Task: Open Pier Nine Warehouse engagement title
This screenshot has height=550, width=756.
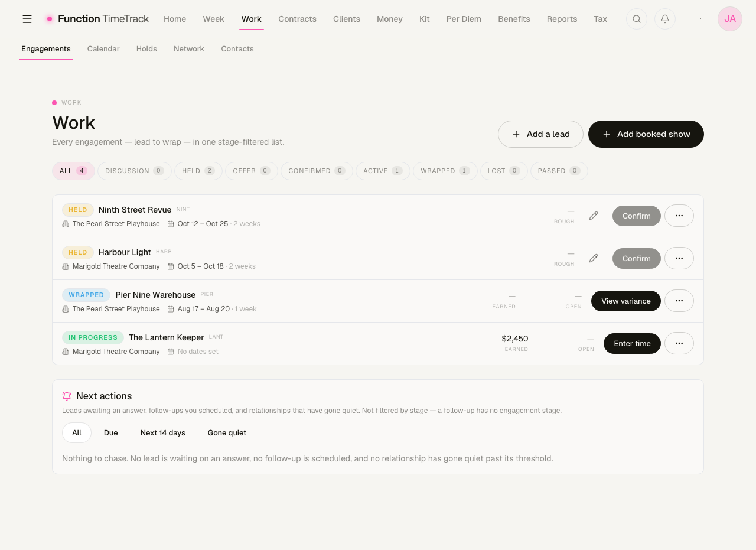Action: click(155, 295)
